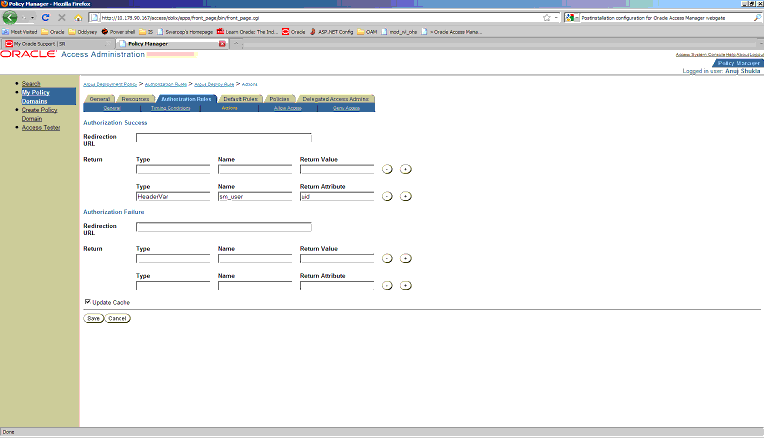Open Delegated Access Admins tab
Screen dimensions: 766x438
click(x=336, y=99)
